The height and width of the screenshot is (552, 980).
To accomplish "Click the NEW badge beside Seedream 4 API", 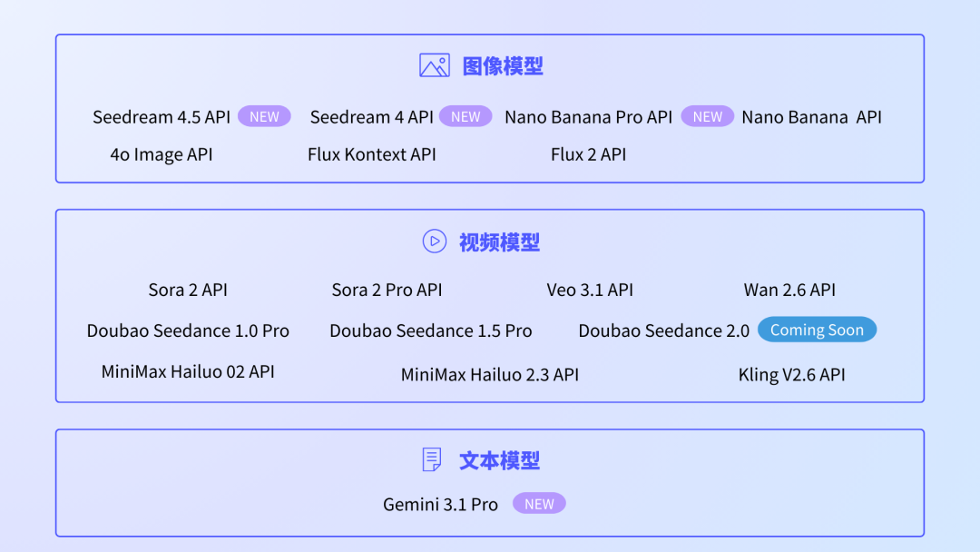I will [x=465, y=116].
